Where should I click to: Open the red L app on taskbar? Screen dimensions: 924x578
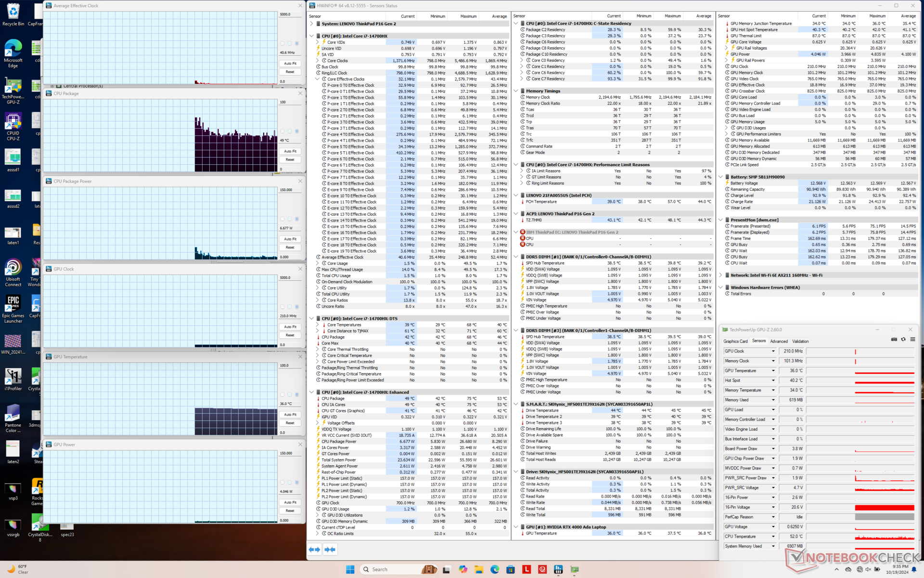[526, 569]
